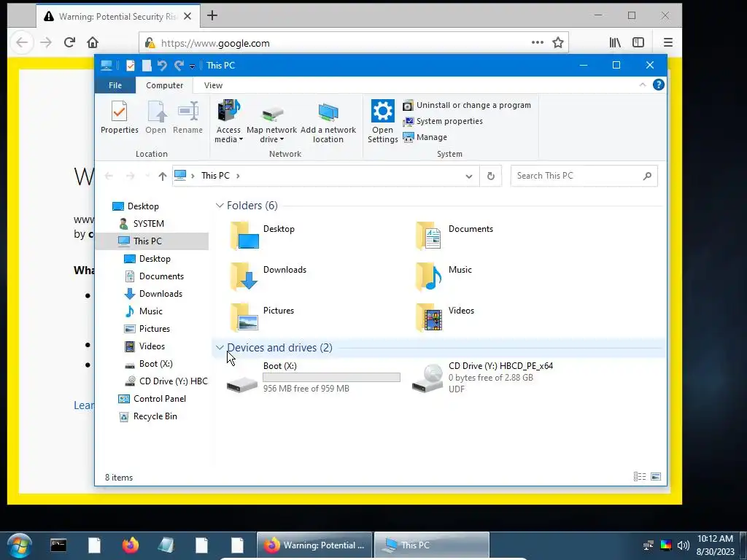Click the Boot (X:) free space bar
The width and height of the screenshot is (747, 560).
(331, 377)
